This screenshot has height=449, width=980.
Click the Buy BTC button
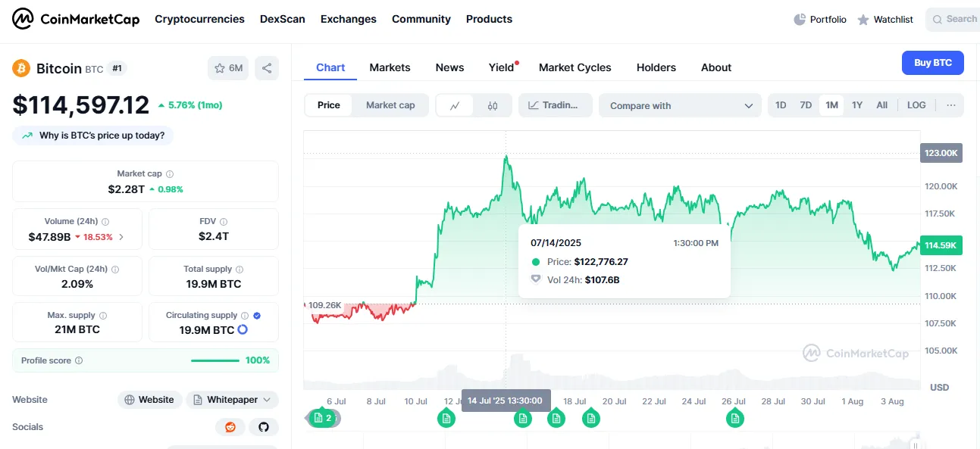[932, 63]
